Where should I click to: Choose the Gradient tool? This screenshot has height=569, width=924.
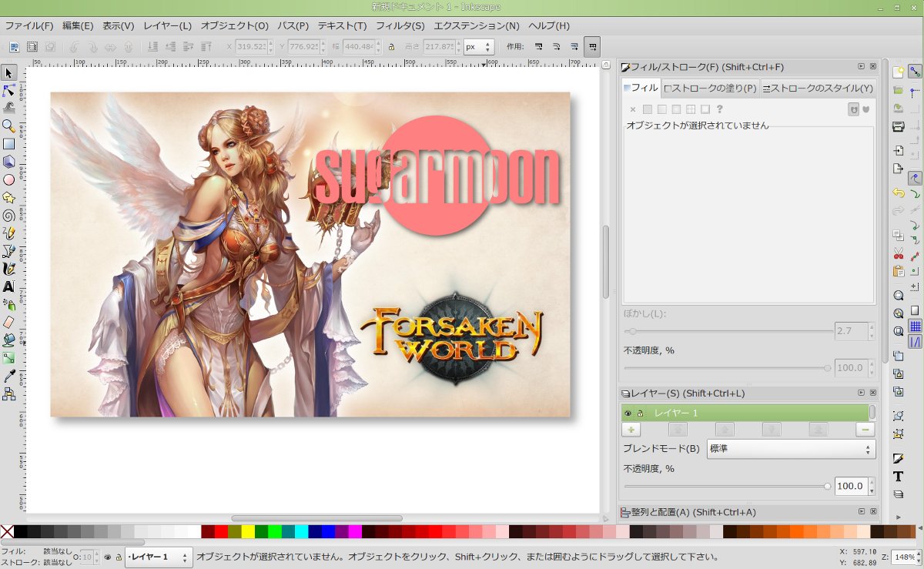[8, 358]
